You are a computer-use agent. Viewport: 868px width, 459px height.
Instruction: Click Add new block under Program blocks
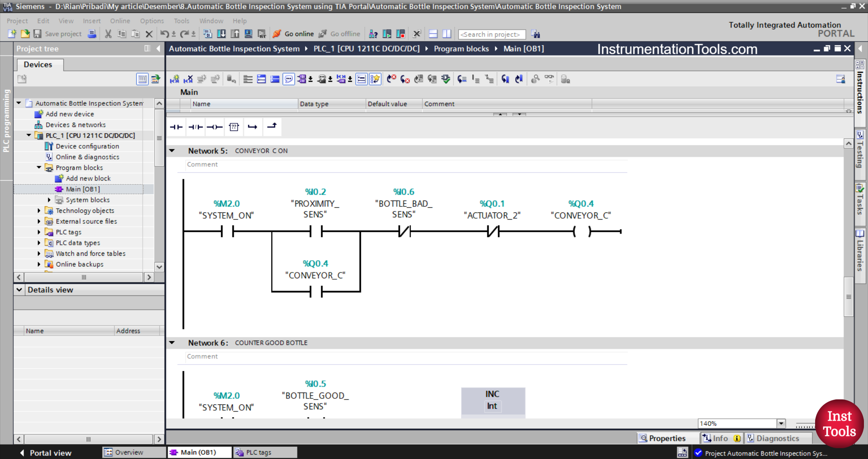coord(88,178)
